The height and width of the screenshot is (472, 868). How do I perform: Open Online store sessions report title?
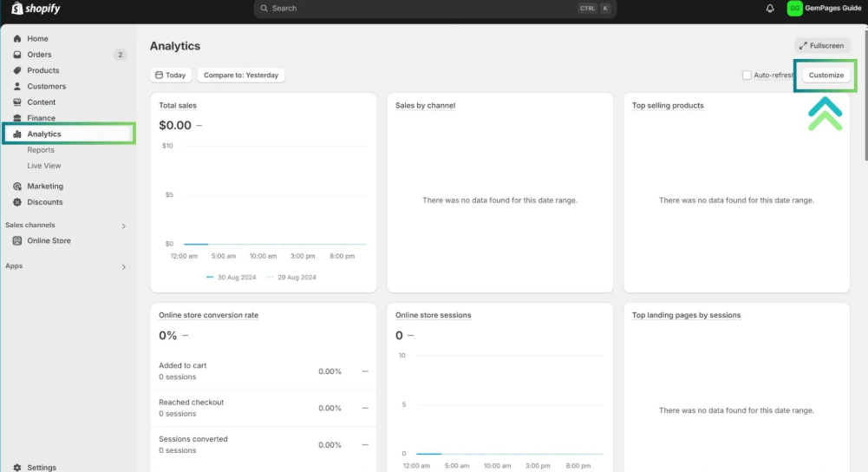(433, 315)
